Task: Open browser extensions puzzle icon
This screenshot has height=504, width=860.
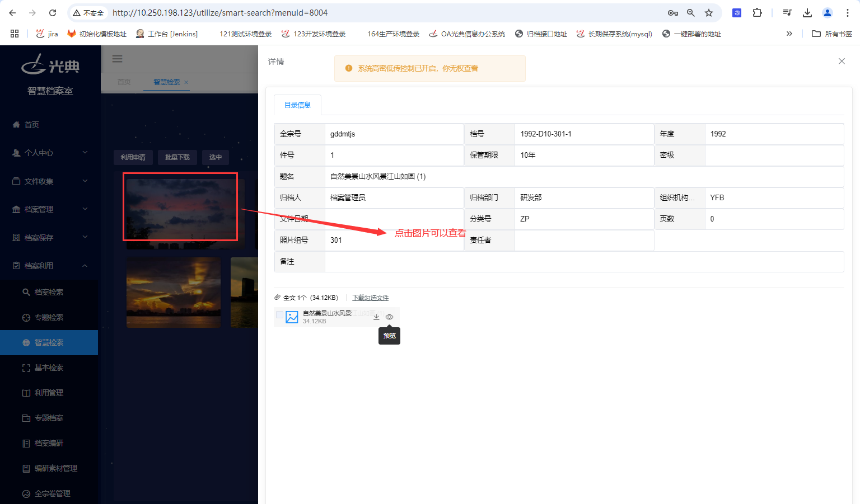Action: (x=757, y=12)
